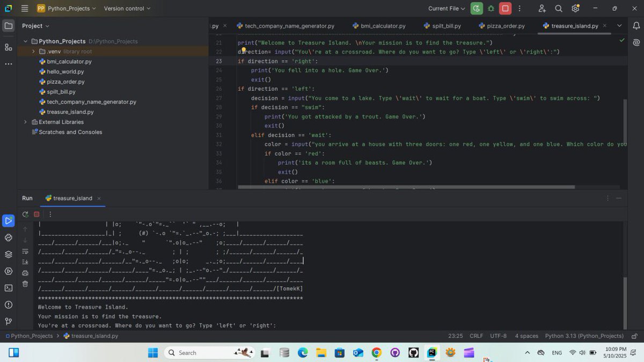Clear all console output with trash icon
This screenshot has height=362, width=644.
(x=25, y=284)
